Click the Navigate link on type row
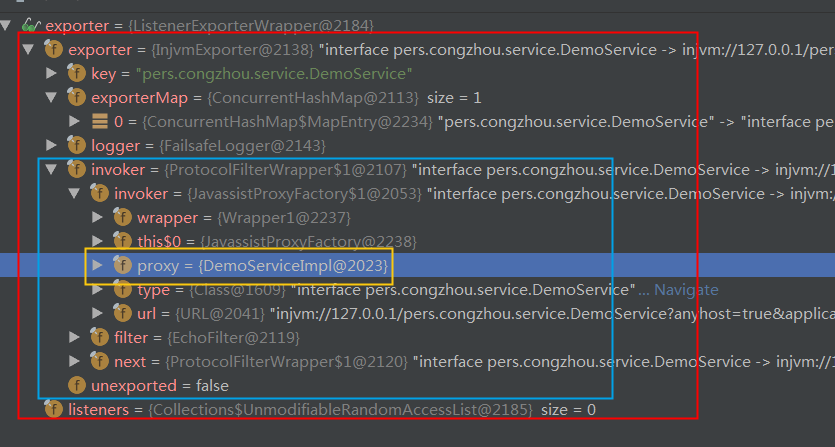 click(x=686, y=289)
